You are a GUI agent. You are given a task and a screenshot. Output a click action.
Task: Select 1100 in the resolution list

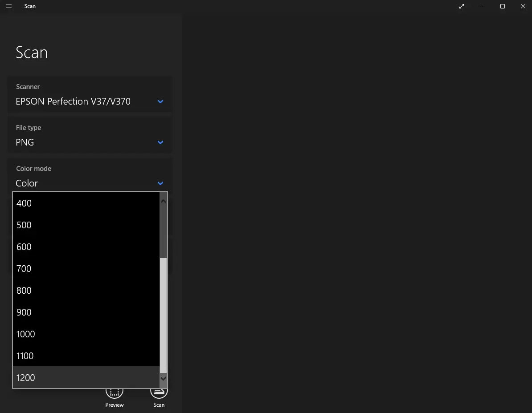tap(86, 356)
